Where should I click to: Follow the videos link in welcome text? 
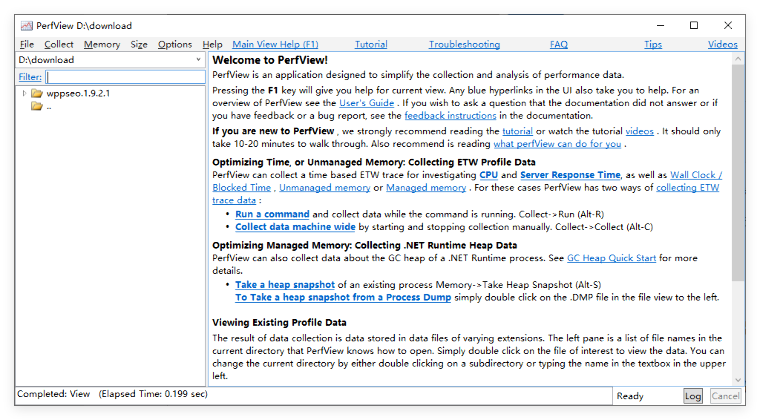[x=639, y=131]
